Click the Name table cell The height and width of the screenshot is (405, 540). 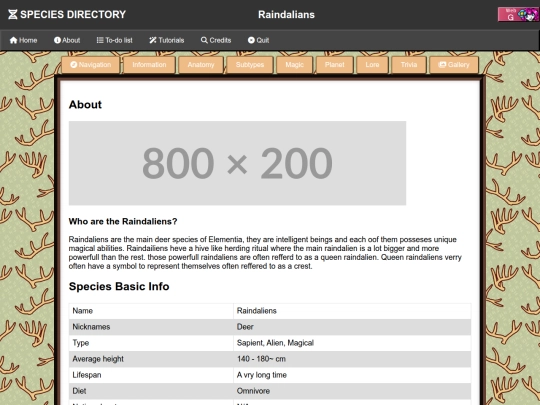pos(151,311)
